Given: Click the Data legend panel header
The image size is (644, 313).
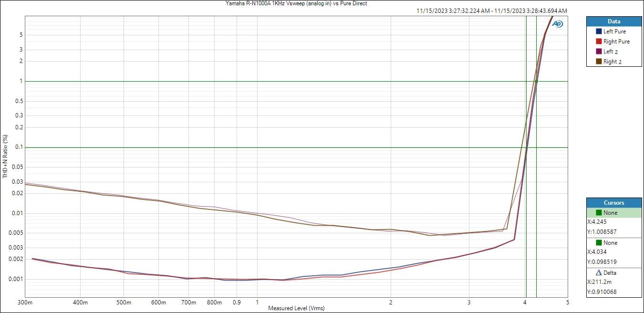Looking at the screenshot, I should click(x=613, y=21).
